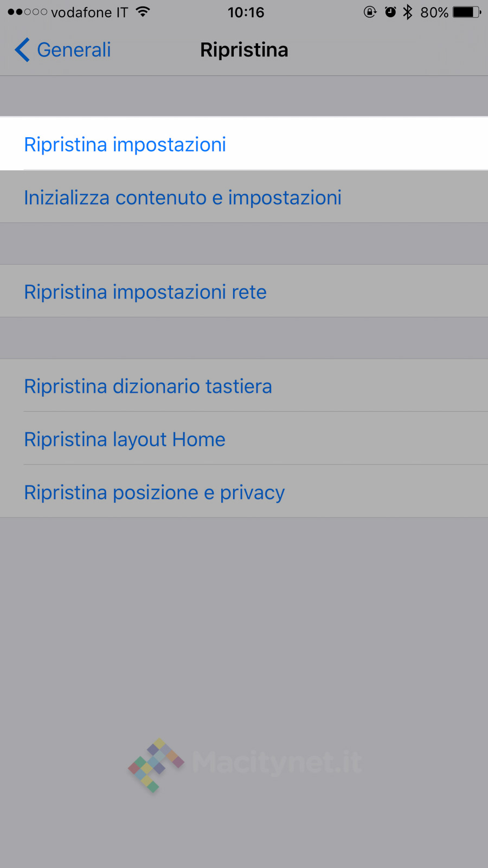This screenshot has height=868, width=488.
Task: Tap the Bluetooth status icon
Action: (x=408, y=12)
